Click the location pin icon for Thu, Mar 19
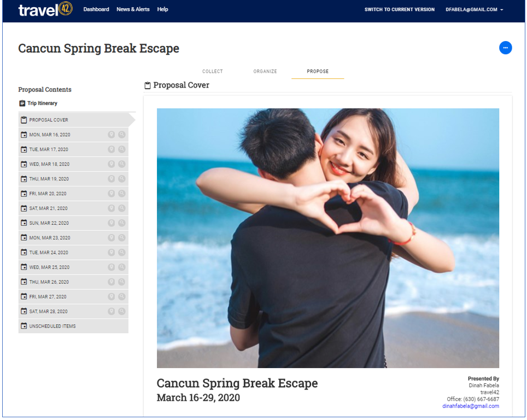This screenshot has width=527, height=420. click(x=112, y=179)
